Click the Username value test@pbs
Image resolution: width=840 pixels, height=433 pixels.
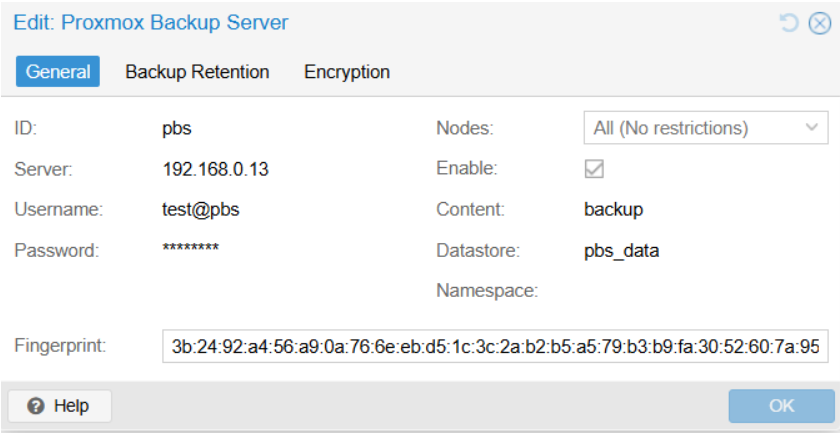201,210
